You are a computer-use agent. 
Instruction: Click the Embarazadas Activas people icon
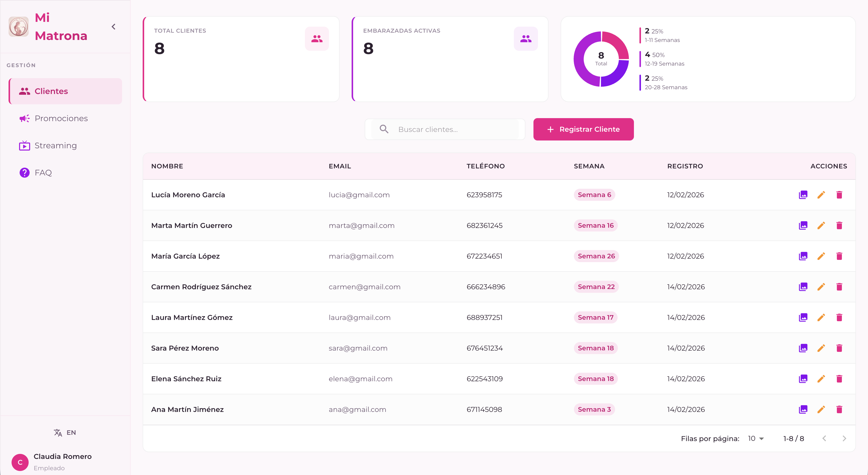click(x=525, y=39)
